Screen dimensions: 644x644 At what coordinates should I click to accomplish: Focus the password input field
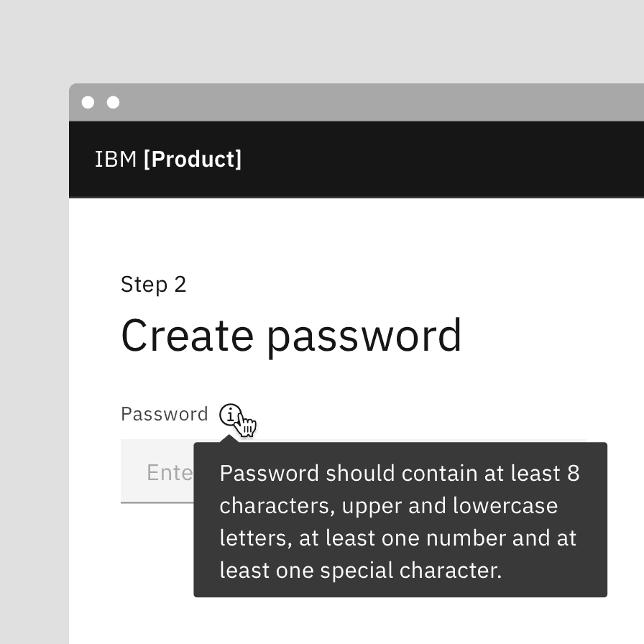[x=157, y=471]
